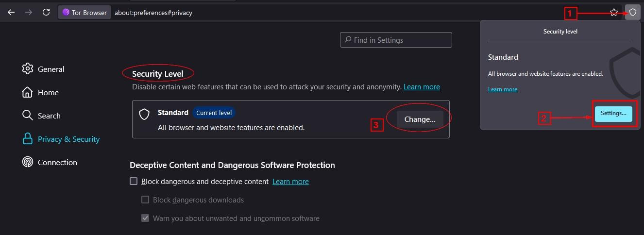
Task: Bookmark this page with the star icon
Action: pos(614,13)
